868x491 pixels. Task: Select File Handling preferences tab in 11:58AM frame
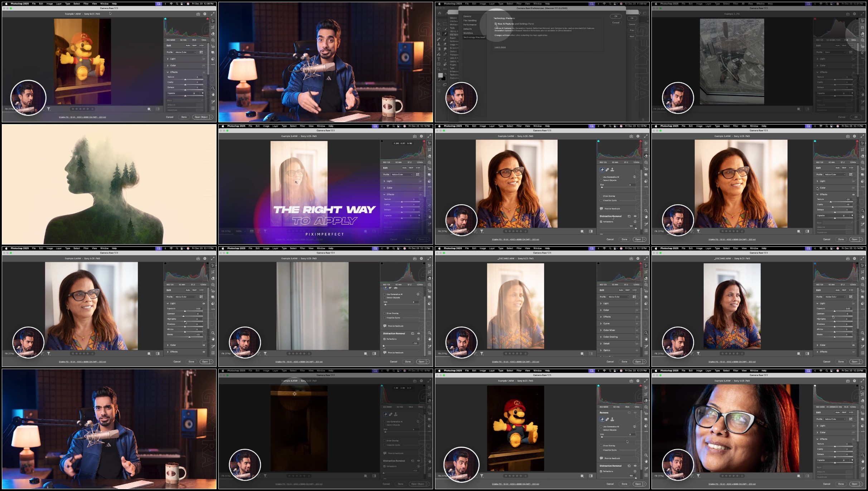(x=470, y=21)
